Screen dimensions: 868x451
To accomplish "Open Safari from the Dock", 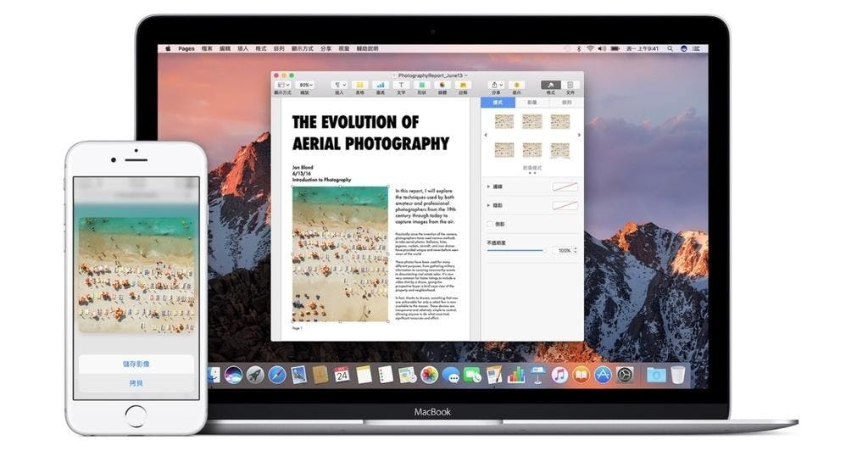I will [x=277, y=376].
